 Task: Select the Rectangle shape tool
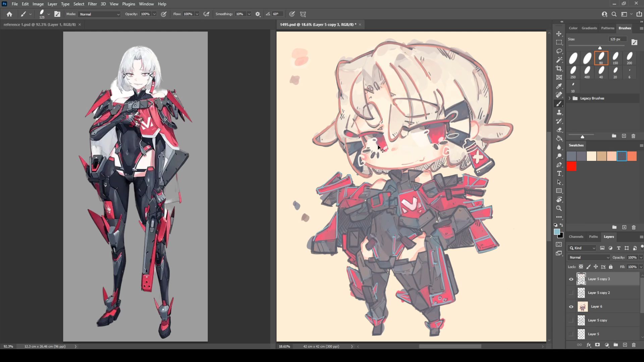[559, 191]
